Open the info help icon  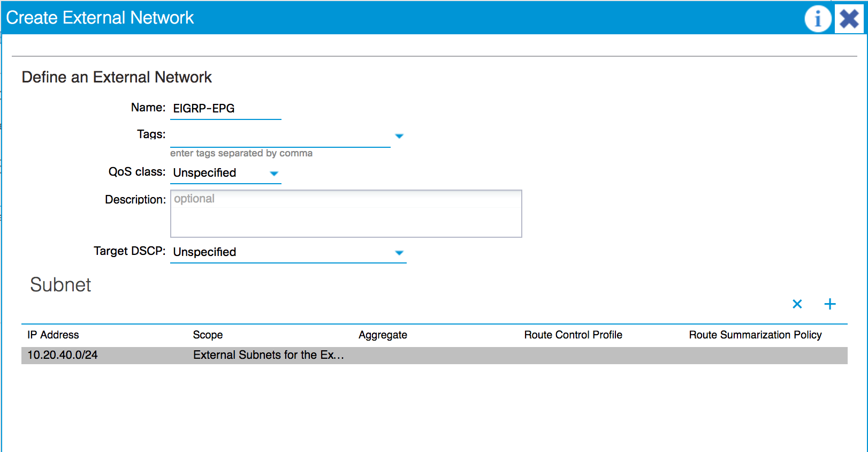pyautogui.click(x=818, y=19)
